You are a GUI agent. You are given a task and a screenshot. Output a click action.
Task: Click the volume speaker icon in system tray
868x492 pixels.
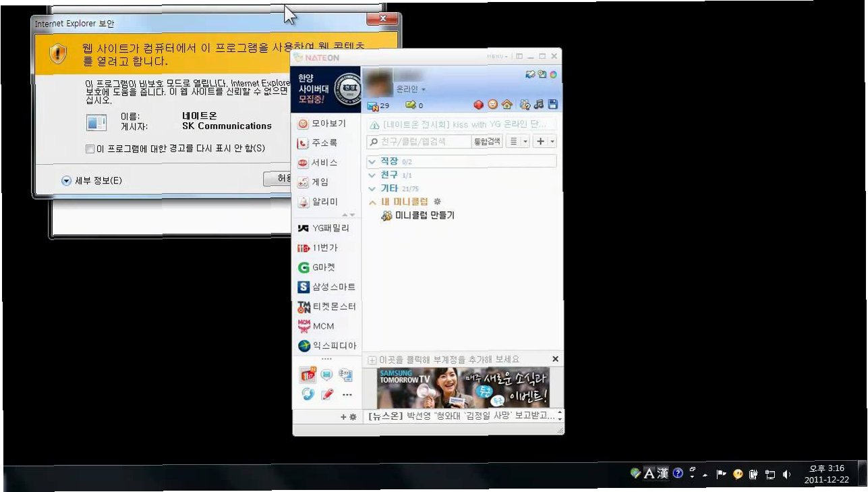tap(786, 474)
